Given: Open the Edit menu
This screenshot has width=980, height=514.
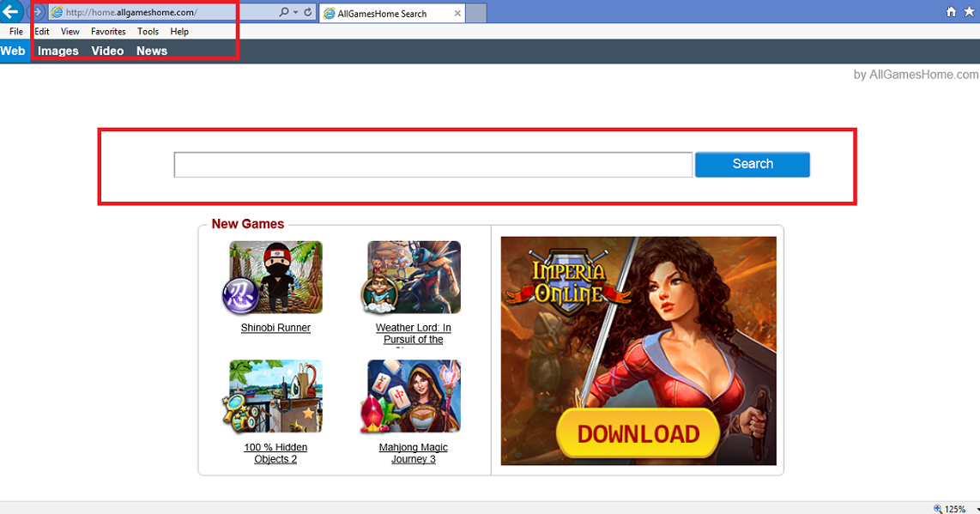Looking at the screenshot, I should (x=42, y=31).
